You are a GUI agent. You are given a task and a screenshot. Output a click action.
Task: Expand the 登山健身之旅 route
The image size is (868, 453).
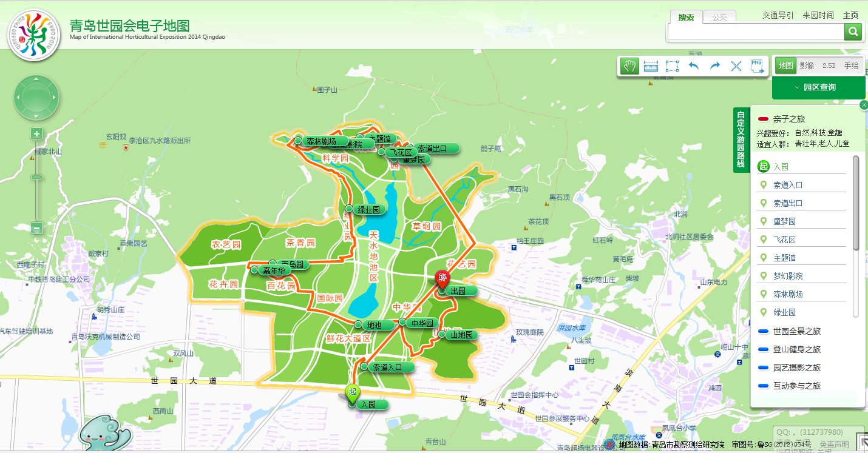point(796,349)
